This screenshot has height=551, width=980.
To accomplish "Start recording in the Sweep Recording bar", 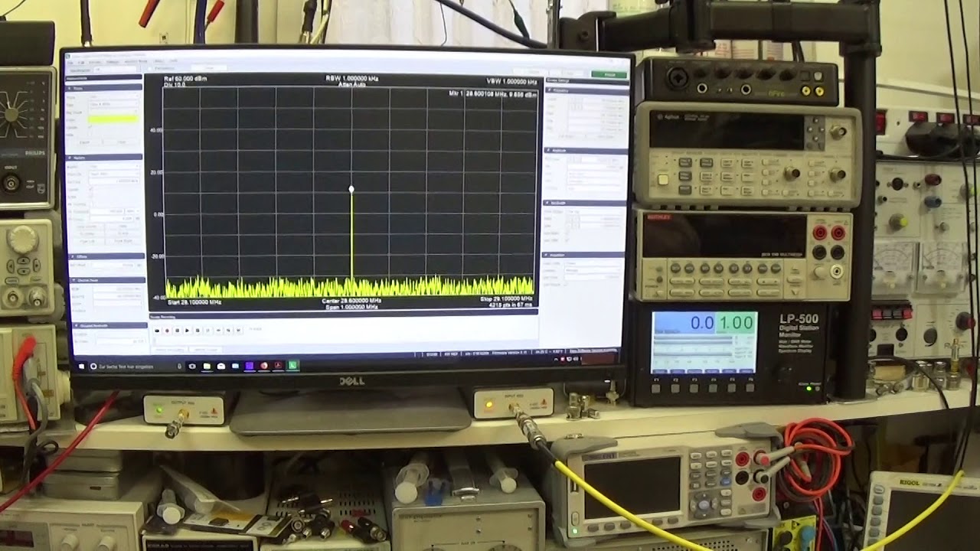I will coord(167,331).
